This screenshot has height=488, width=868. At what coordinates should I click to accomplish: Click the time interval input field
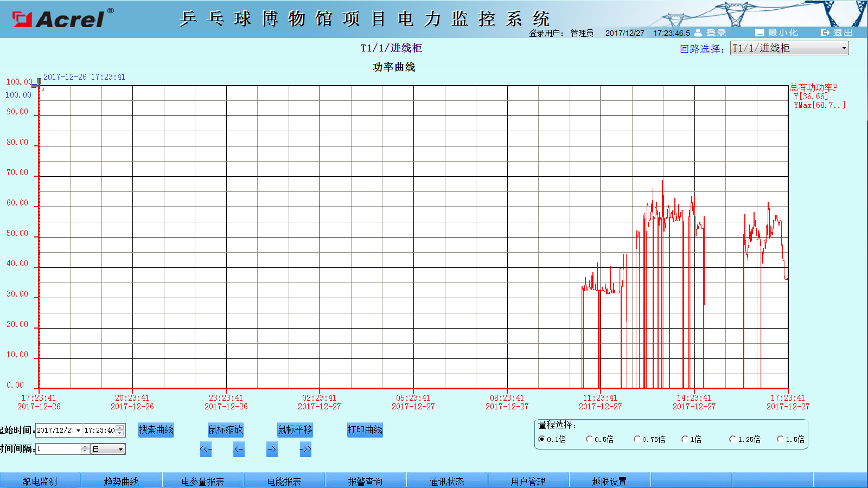click(x=58, y=449)
